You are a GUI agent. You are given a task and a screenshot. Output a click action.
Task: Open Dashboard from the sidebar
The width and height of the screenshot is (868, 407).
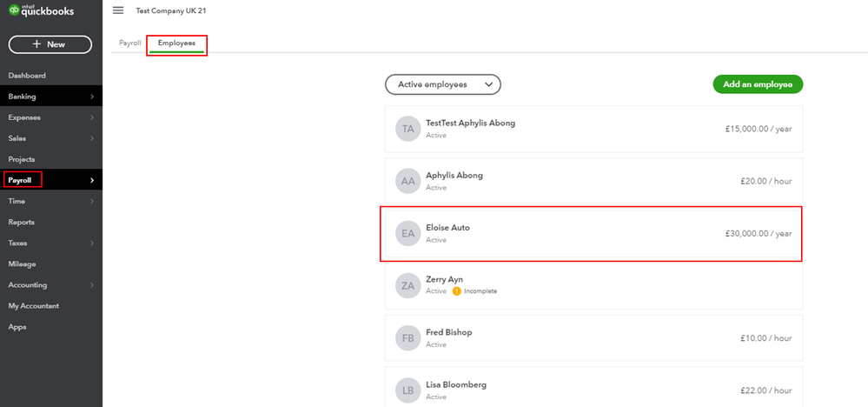point(27,76)
